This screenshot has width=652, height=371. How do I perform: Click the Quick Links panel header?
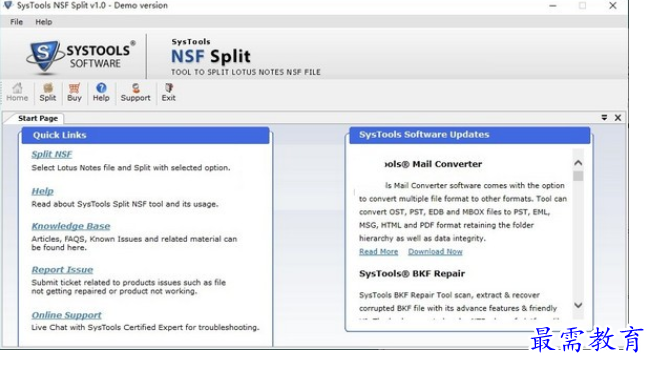tap(146, 135)
